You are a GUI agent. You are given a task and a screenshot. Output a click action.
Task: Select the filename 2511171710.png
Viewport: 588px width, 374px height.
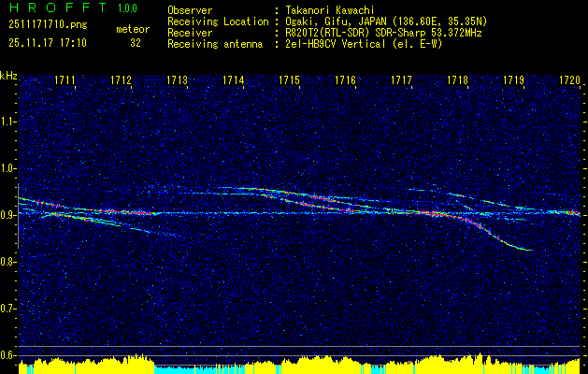[x=48, y=25]
